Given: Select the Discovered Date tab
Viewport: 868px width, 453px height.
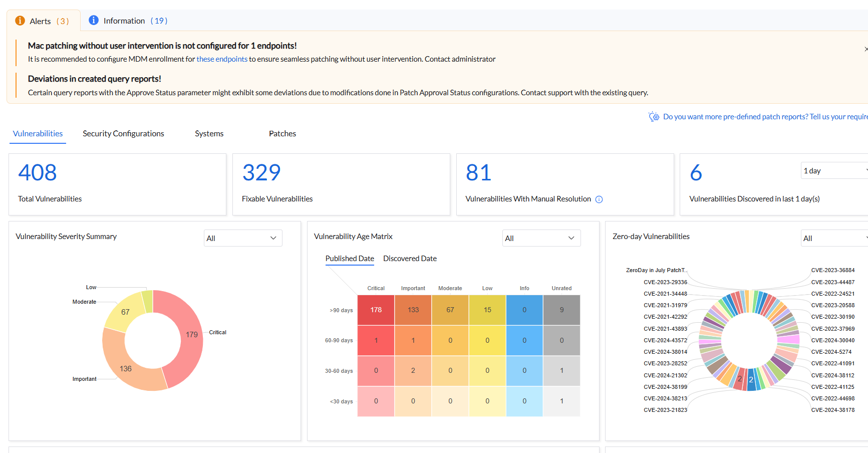Looking at the screenshot, I should [410, 259].
